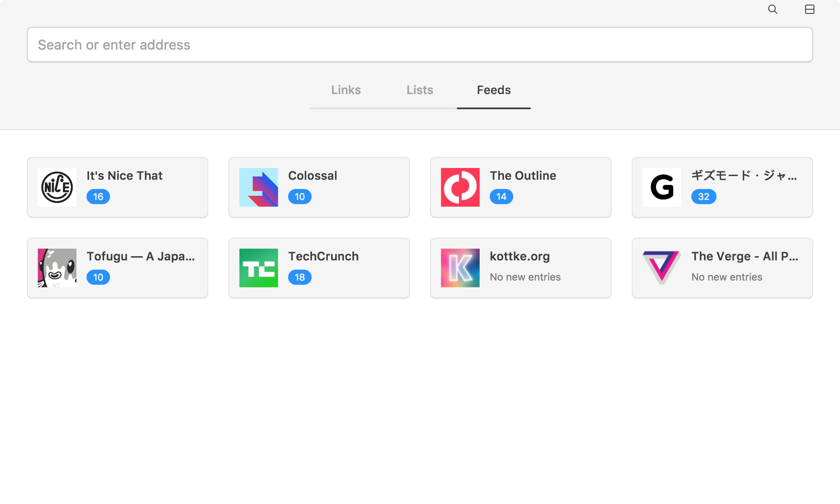Click 'No new entries' under The Verge

click(x=727, y=277)
